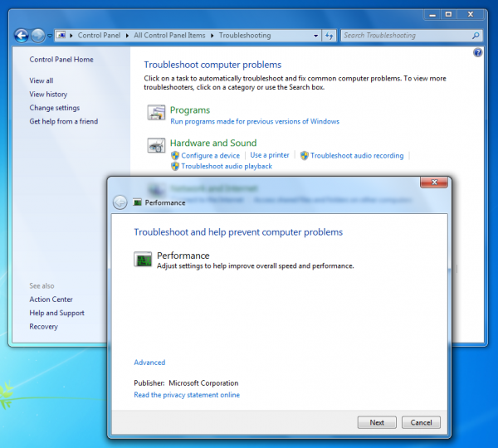The width and height of the screenshot is (498, 448).
Task: Click Microsoft Corporation publisher text
Action: click(x=203, y=383)
